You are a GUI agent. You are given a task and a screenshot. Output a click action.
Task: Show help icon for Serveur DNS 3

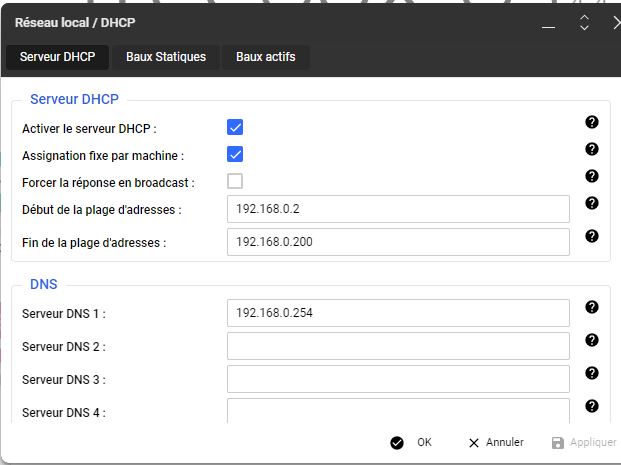(592, 373)
